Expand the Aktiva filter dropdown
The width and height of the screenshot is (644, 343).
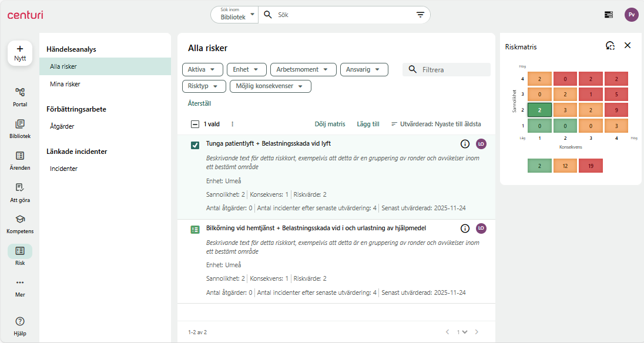[203, 69]
